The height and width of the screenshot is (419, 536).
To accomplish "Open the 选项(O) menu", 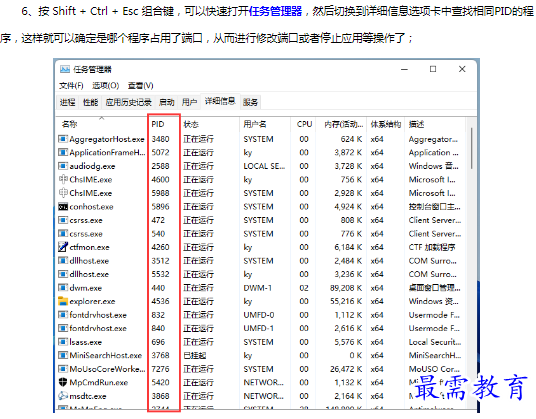I will pos(106,85).
